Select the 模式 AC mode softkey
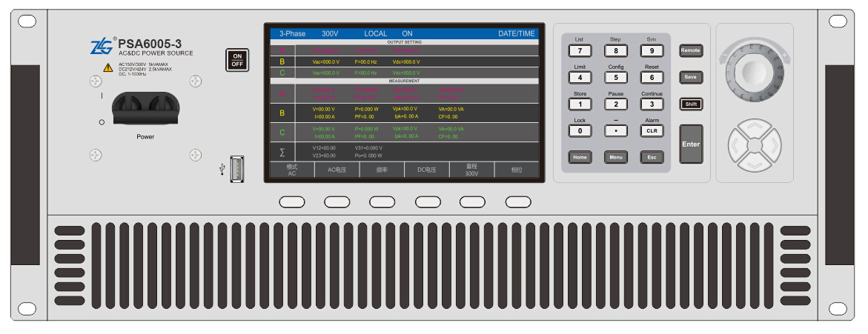 pos(291,170)
